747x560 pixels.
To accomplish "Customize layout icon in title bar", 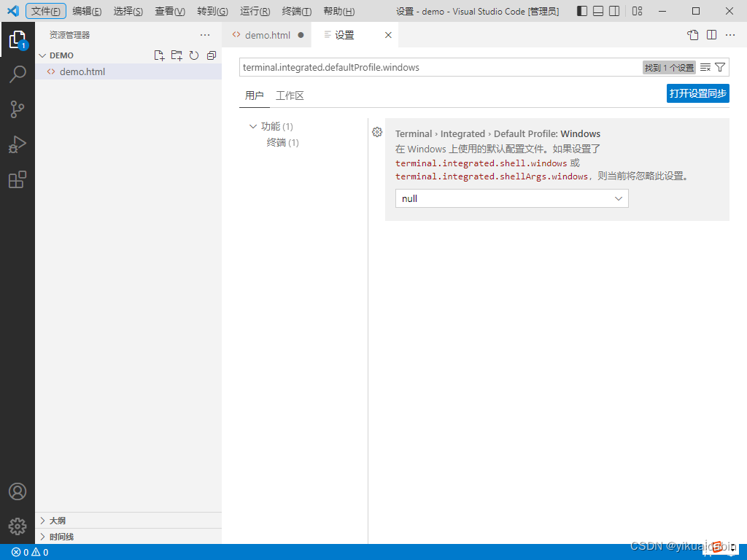I will click(x=637, y=11).
